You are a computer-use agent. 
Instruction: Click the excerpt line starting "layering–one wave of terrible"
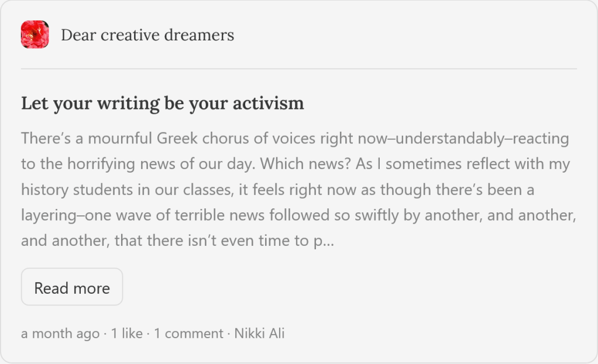pyautogui.click(x=176, y=215)
